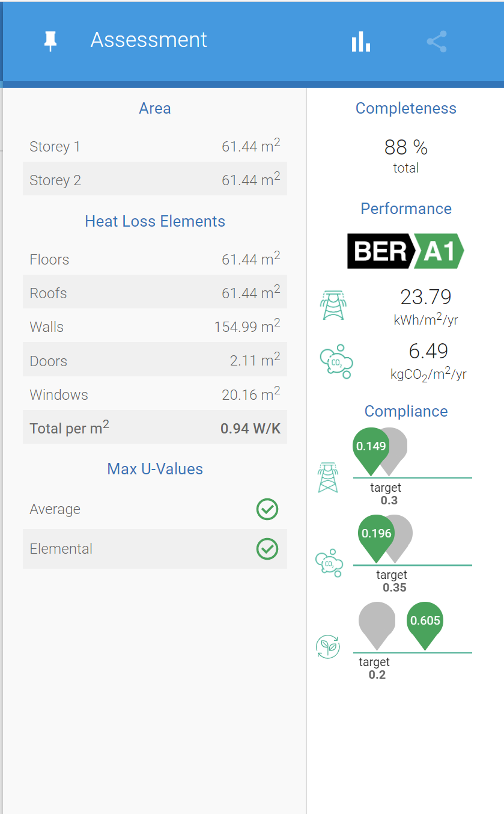Select the green 0.605 compliance marker

click(425, 623)
